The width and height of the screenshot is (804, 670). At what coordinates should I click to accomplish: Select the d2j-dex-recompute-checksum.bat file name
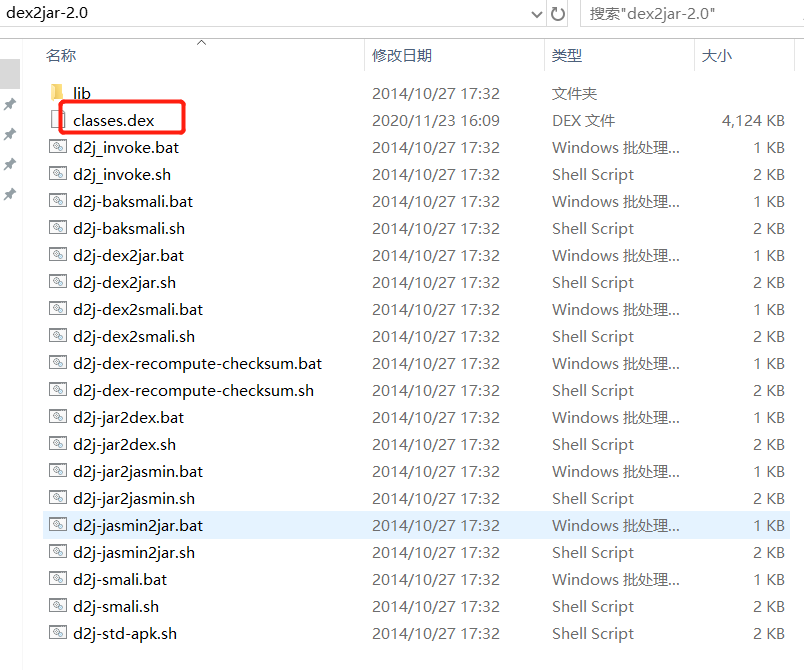coord(197,363)
